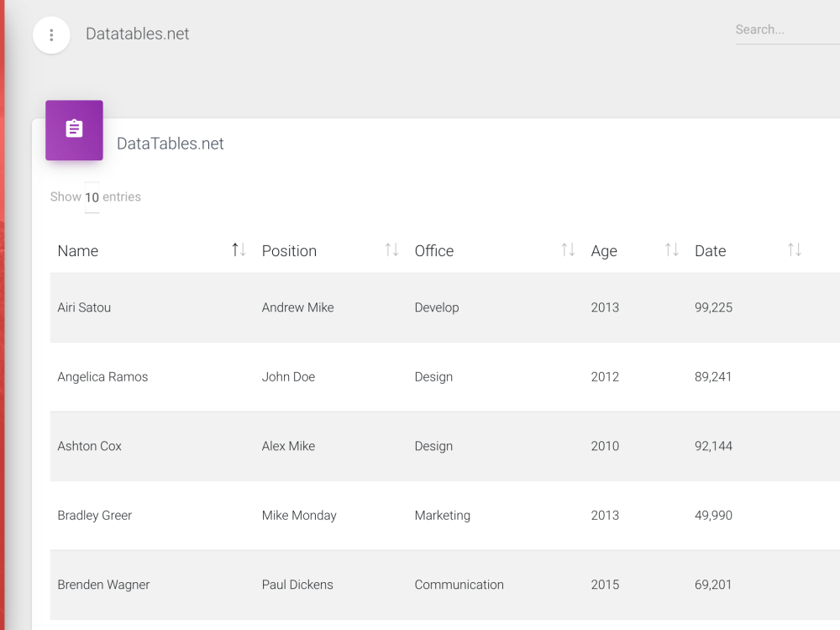Click the Datatables.net header title
This screenshot has width=840, height=630.
pos(137,34)
